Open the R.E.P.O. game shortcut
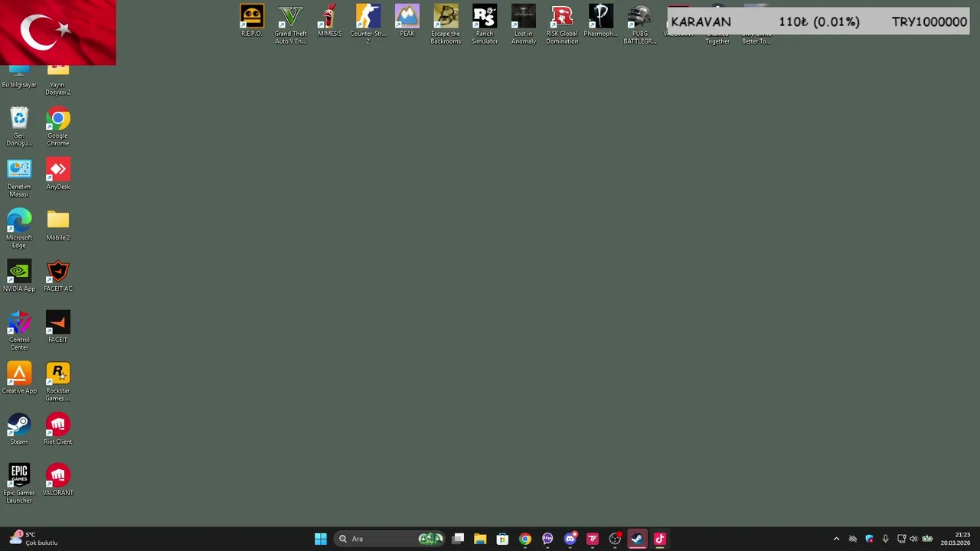 click(251, 21)
